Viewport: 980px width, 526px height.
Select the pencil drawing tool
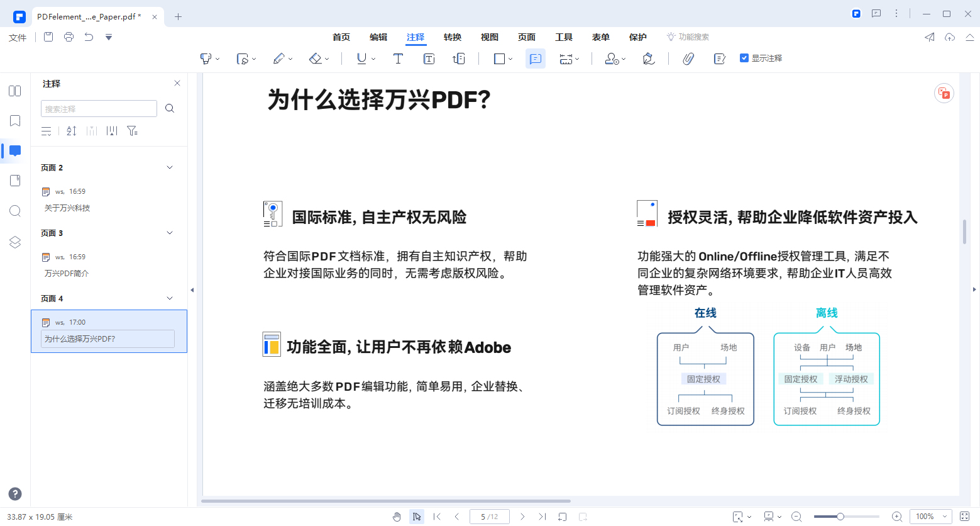[279, 59]
